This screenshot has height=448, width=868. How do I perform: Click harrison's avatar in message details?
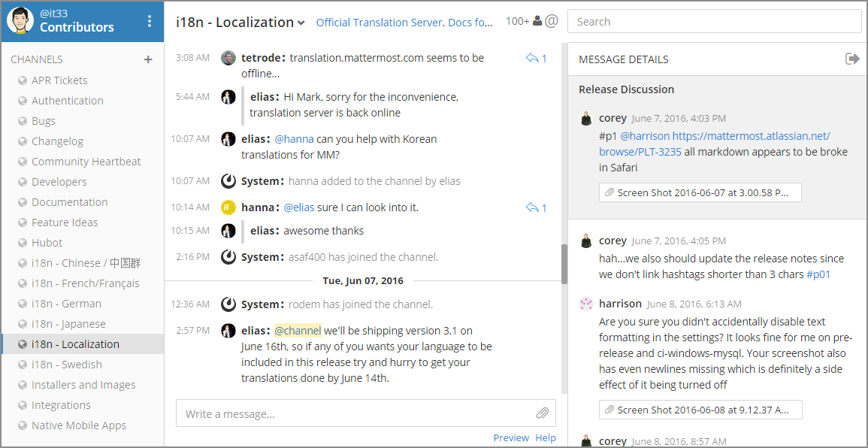[586, 304]
